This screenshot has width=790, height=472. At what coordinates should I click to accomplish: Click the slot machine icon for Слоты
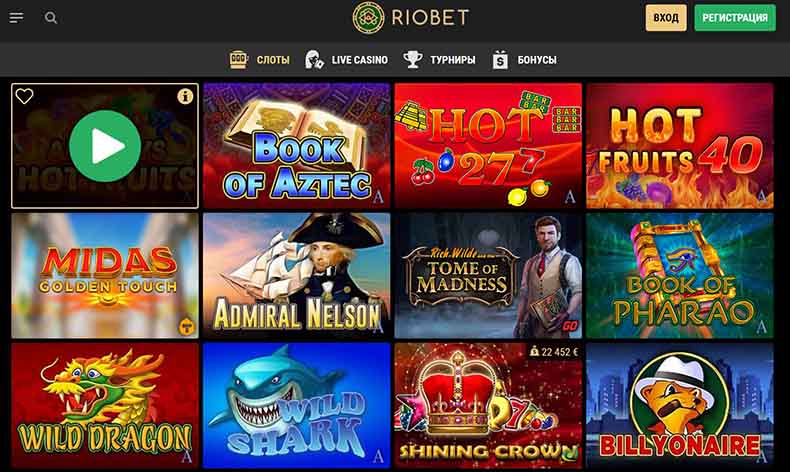[238, 59]
